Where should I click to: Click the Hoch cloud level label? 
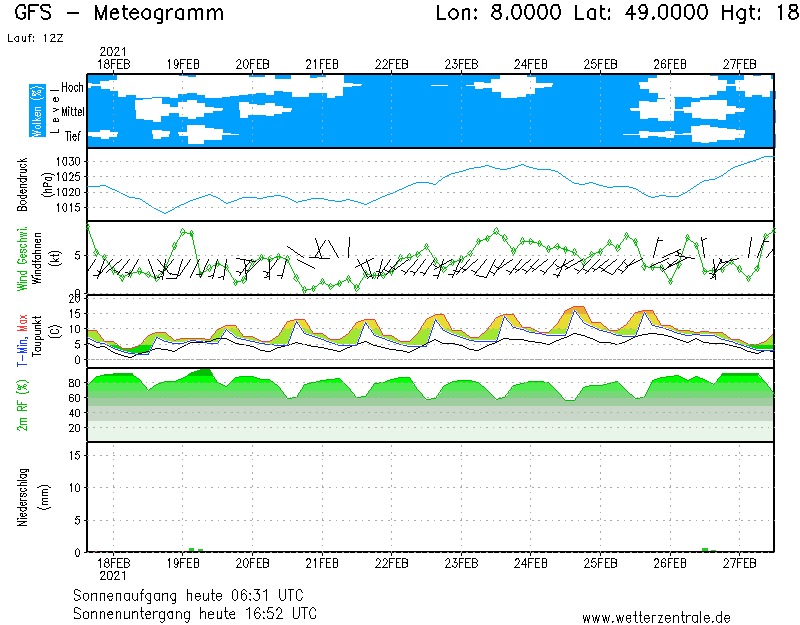click(72, 88)
